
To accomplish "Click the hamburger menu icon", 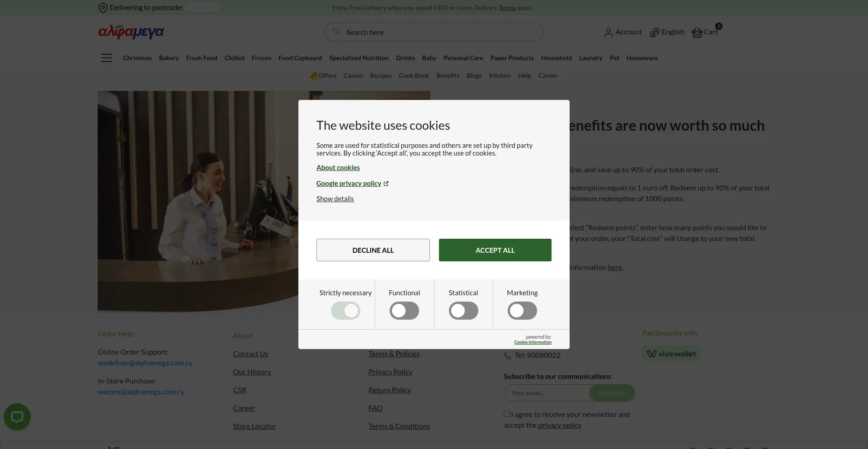I will (x=107, y=58).
